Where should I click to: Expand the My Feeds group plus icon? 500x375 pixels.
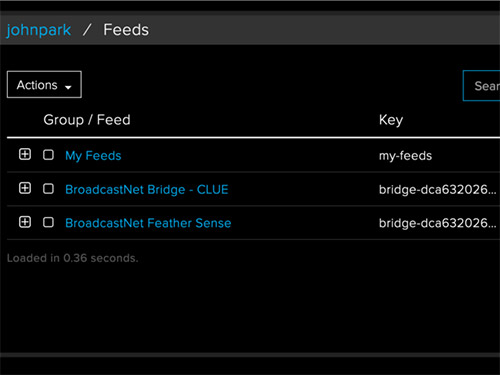point(25,154)
